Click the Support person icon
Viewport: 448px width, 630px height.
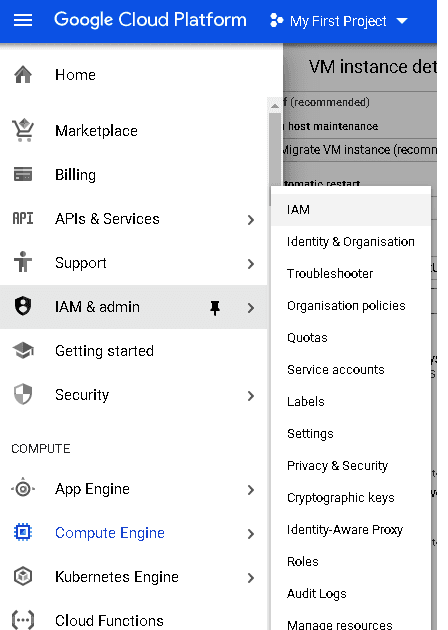[23, 262]
